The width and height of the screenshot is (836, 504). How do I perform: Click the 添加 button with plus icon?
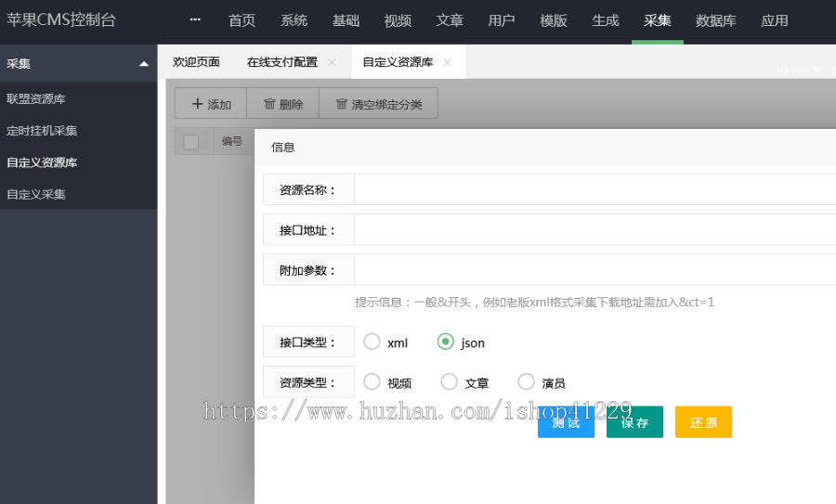tap(211, 103)
